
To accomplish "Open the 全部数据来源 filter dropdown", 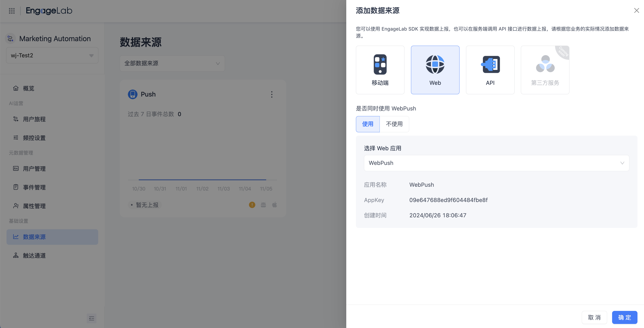I will (172, 63).
